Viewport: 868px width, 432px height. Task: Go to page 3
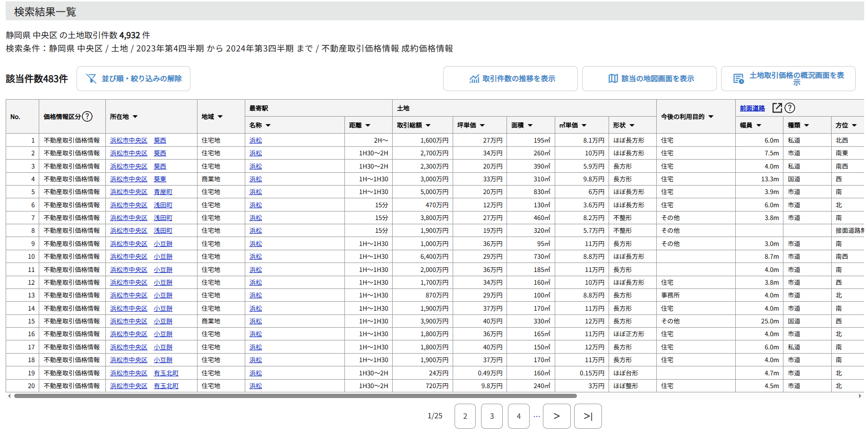pyautogui.click(x=492, y=416)
